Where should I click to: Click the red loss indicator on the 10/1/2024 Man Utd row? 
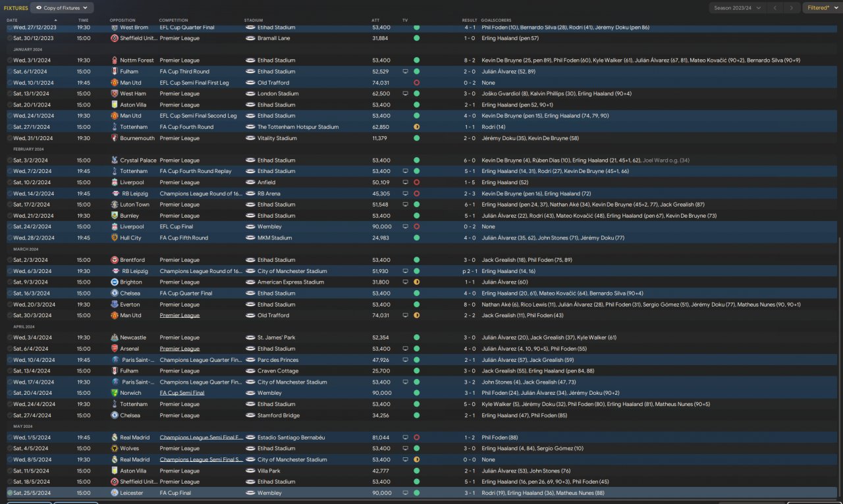(416, 83)
